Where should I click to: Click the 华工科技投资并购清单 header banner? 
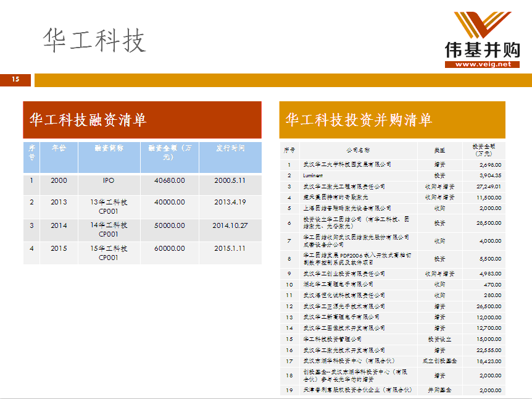coord(393,120)
